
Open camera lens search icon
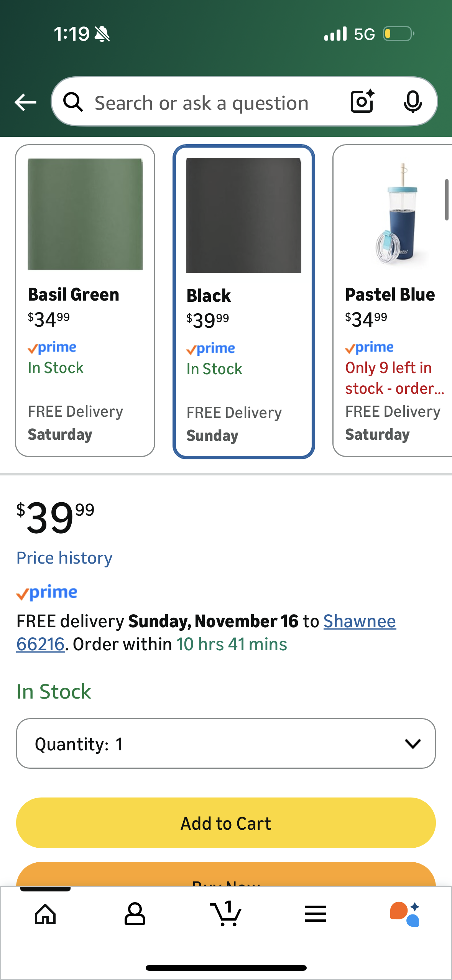362,102
